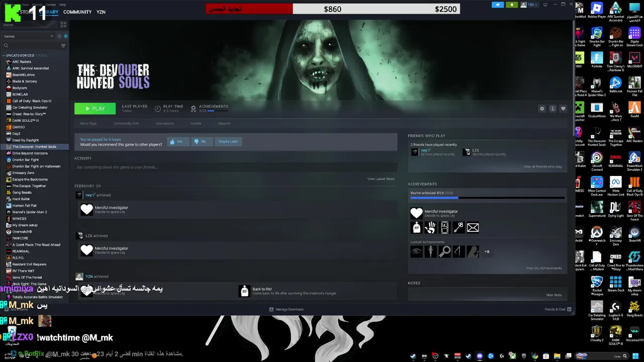Open FiveM desktop shortcut

tap(634, 111)
